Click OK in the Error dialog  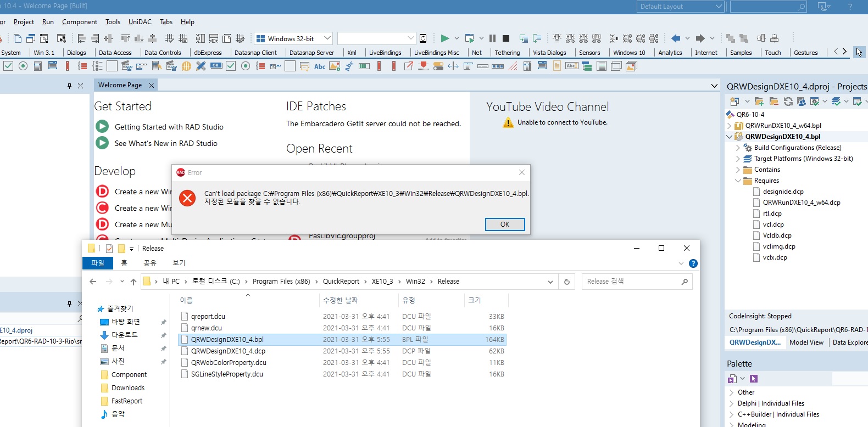click(504, 224)
